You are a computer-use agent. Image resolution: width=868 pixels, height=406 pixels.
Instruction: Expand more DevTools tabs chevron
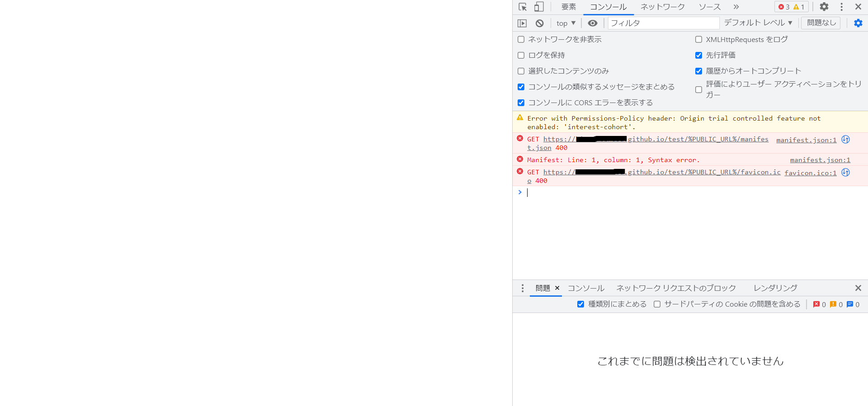[x=736, y=7]
